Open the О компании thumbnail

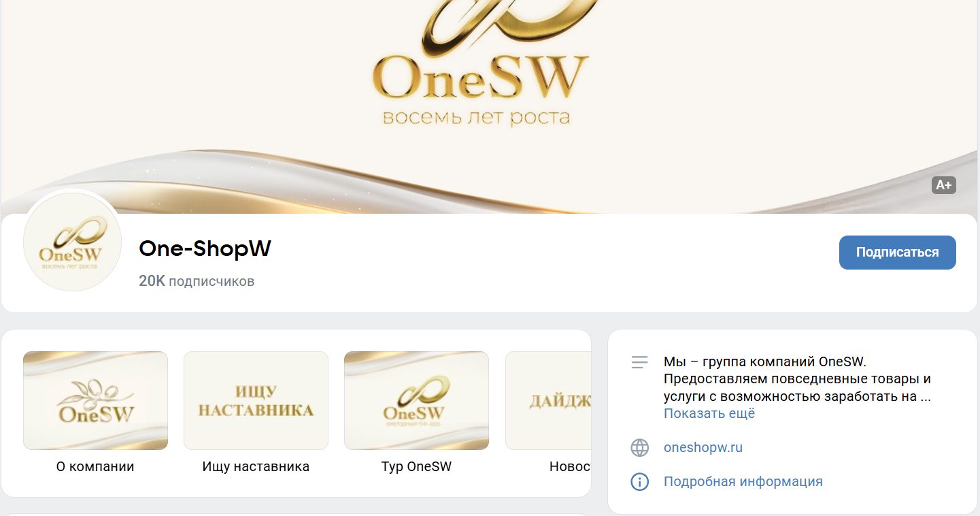pyautogui.click(x=95, y=400)
